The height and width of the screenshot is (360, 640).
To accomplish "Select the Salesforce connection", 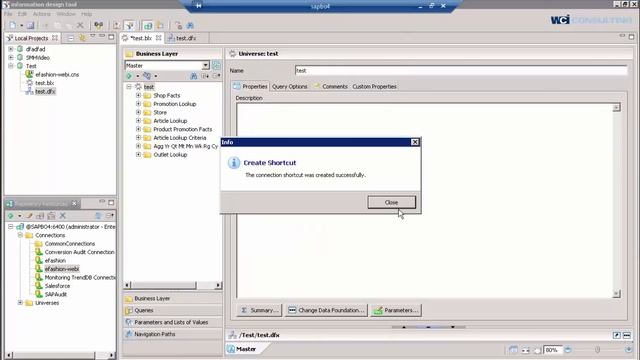I will pos(57,286).
